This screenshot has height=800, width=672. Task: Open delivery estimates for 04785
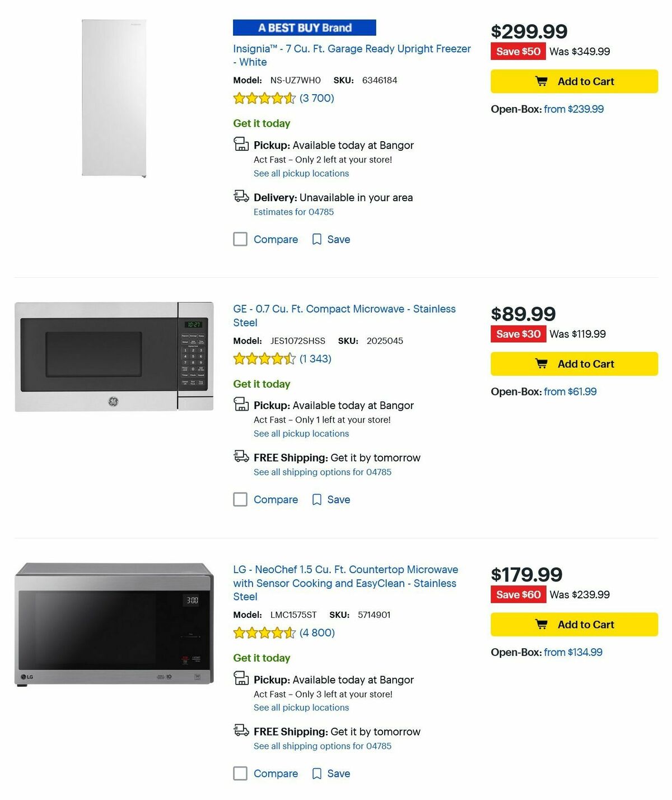(293, 212)
